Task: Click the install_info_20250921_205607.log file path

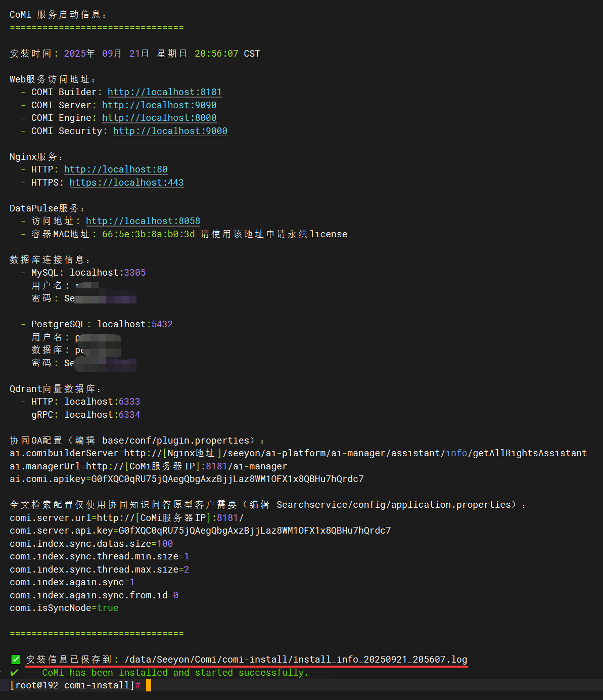Action: (296, 660)
